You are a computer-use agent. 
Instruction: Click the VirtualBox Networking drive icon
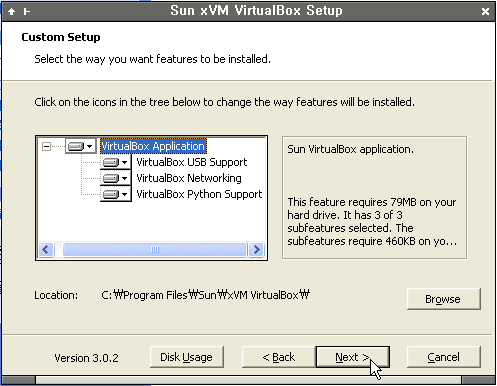pyautogui.click(x=111, y=178)
